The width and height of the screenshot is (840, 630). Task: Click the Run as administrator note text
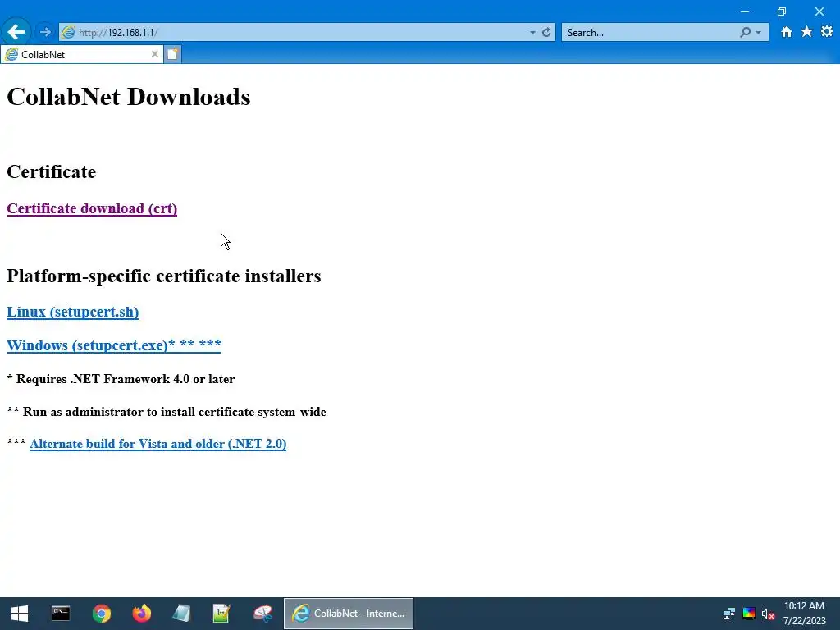click(167, 412)
